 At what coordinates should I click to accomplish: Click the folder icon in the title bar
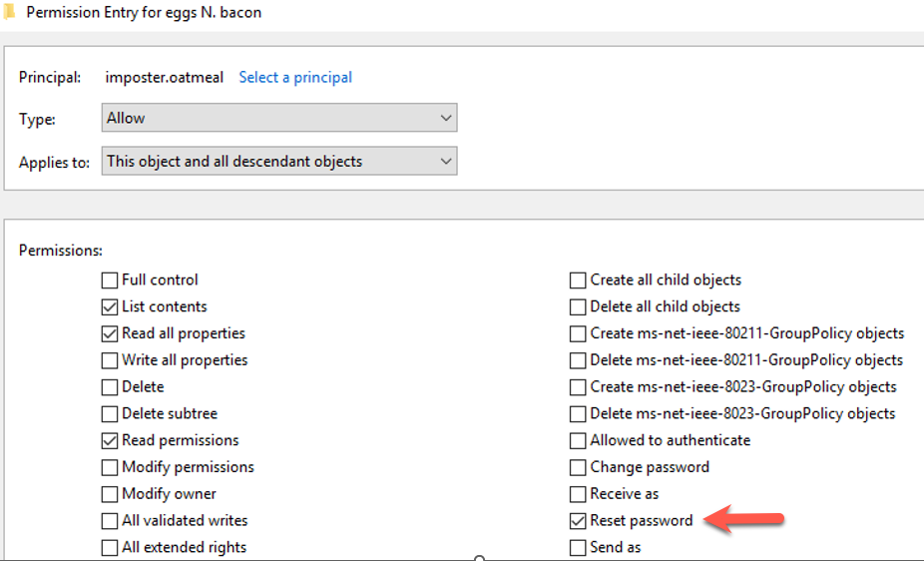(9, 13)
